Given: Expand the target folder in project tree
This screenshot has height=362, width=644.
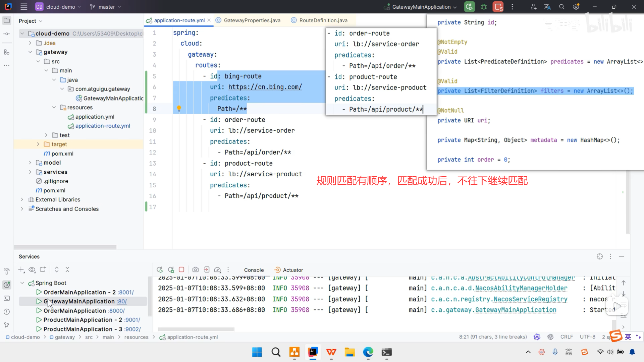Looking at the screenshot, I should (x=38, y=144).
